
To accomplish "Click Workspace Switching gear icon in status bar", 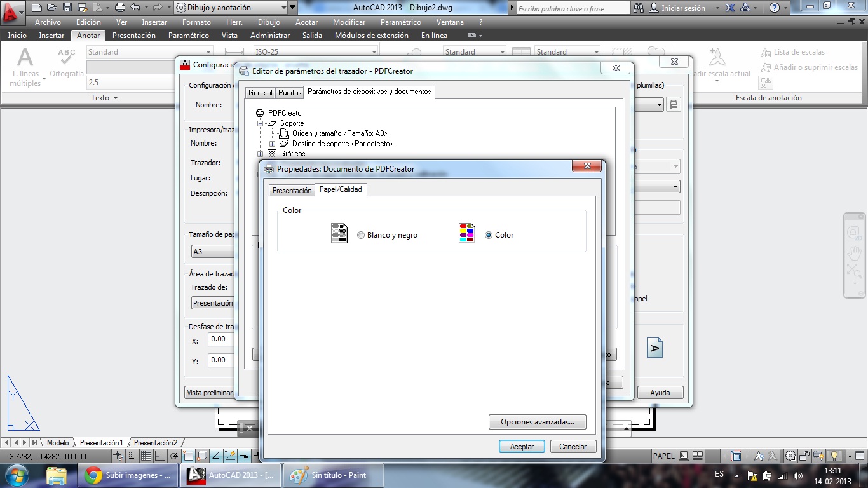I will [790, 456].
